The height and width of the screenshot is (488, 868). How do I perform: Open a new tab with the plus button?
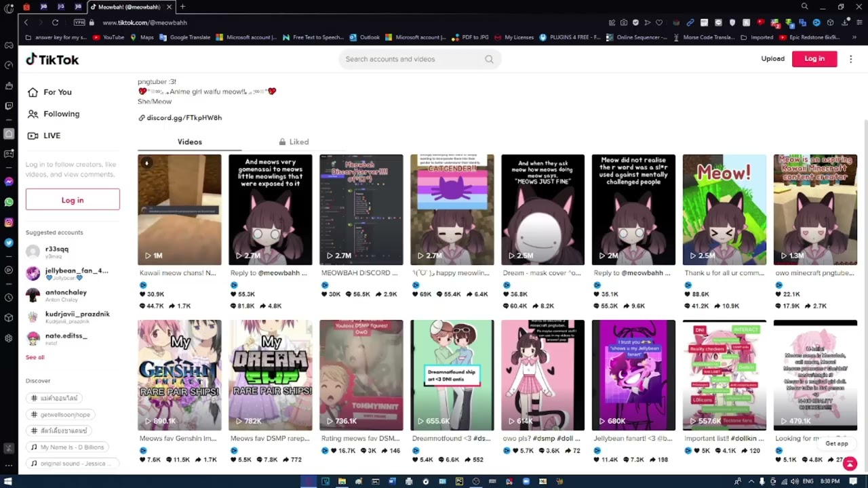coord(182,7)
